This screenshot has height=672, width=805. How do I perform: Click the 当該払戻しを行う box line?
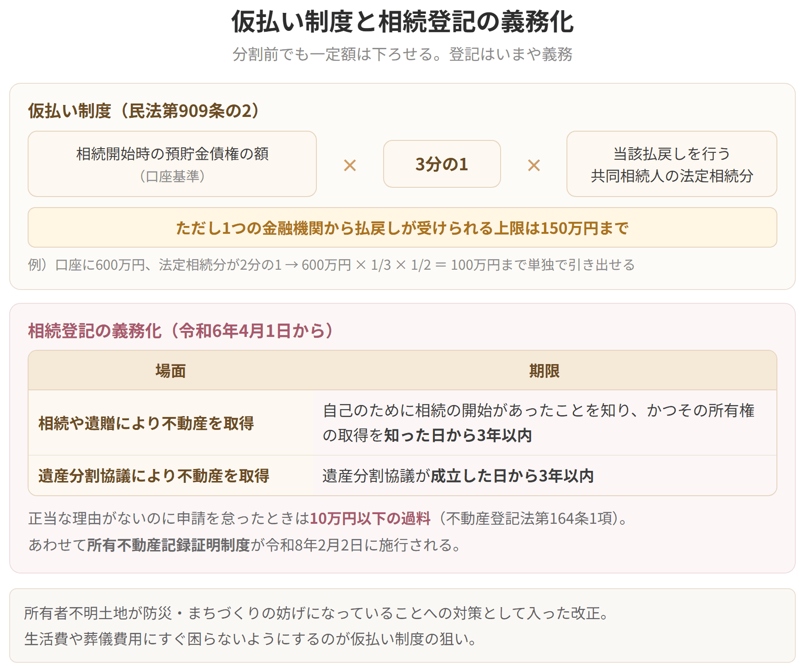coord(671,153)
